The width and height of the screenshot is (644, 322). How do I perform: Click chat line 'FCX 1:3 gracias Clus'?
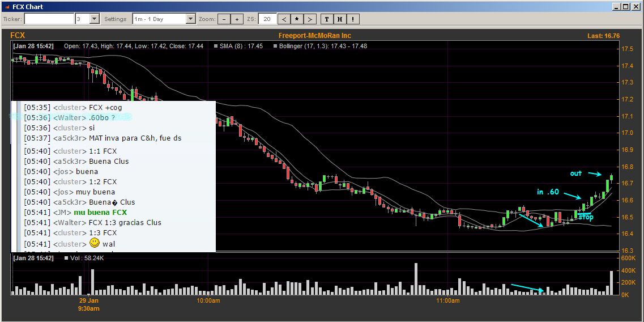tap(125, 223)
